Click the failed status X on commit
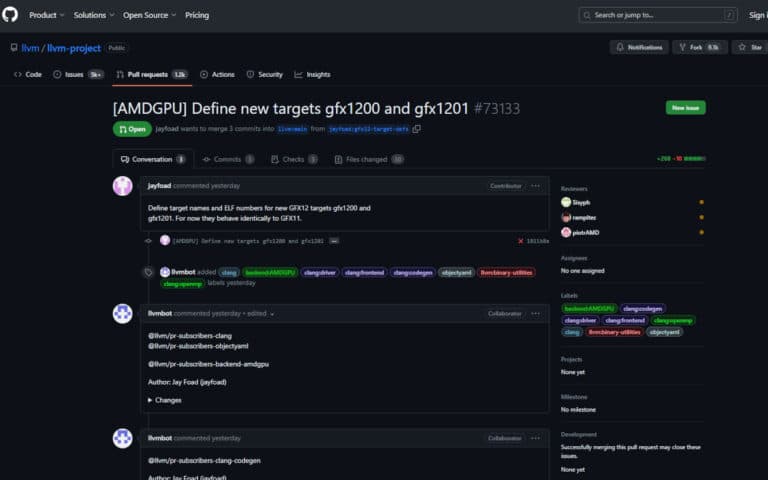768x480 pixels. click(x=520, y=241)
